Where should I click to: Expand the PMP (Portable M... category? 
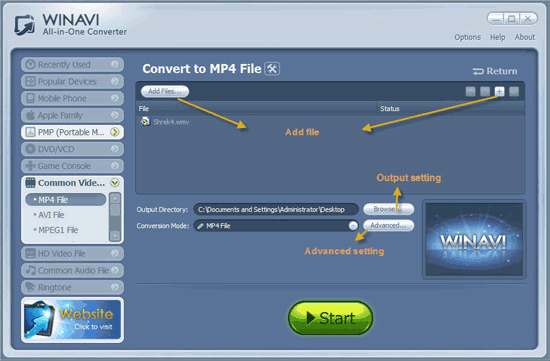pos(72,132)
